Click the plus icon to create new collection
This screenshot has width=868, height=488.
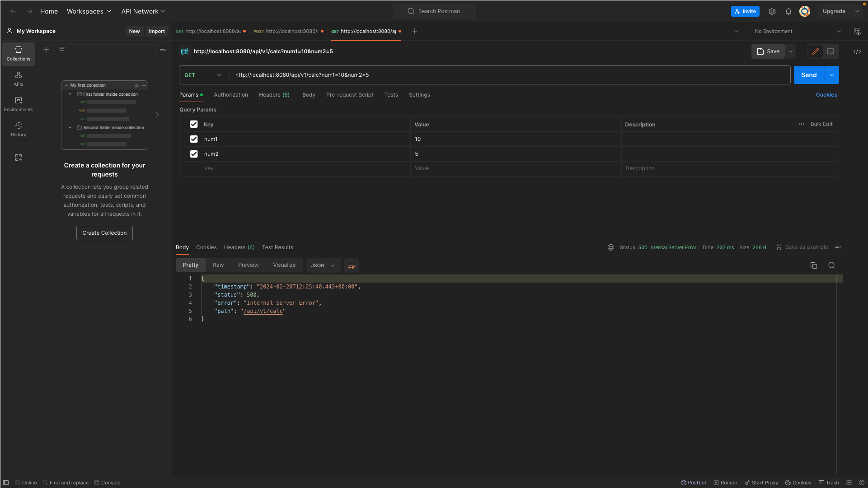coord(46,50)
